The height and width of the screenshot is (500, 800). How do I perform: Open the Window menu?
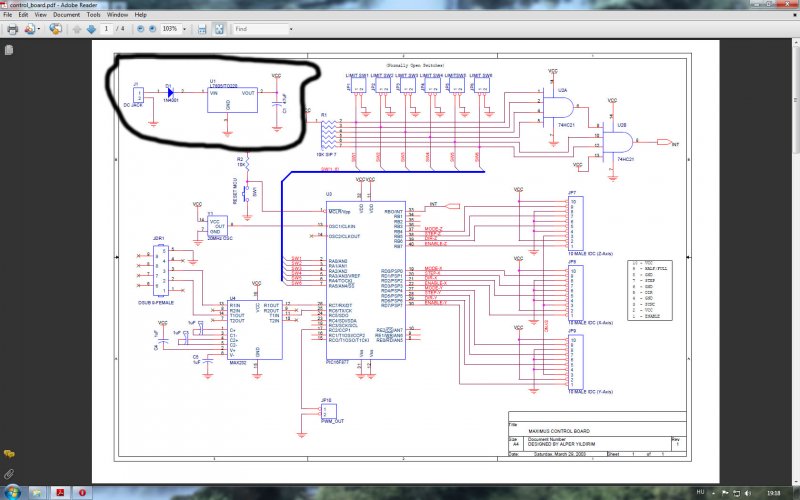coord(117,15)
